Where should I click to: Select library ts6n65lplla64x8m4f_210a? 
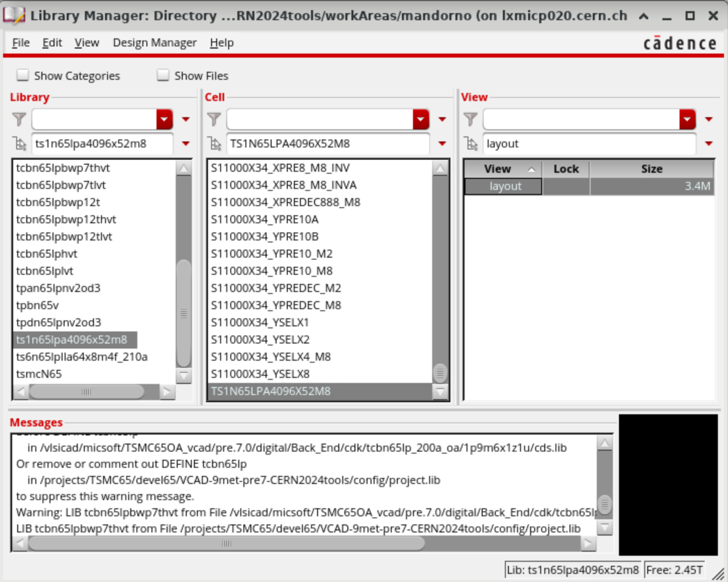[82, 357]
